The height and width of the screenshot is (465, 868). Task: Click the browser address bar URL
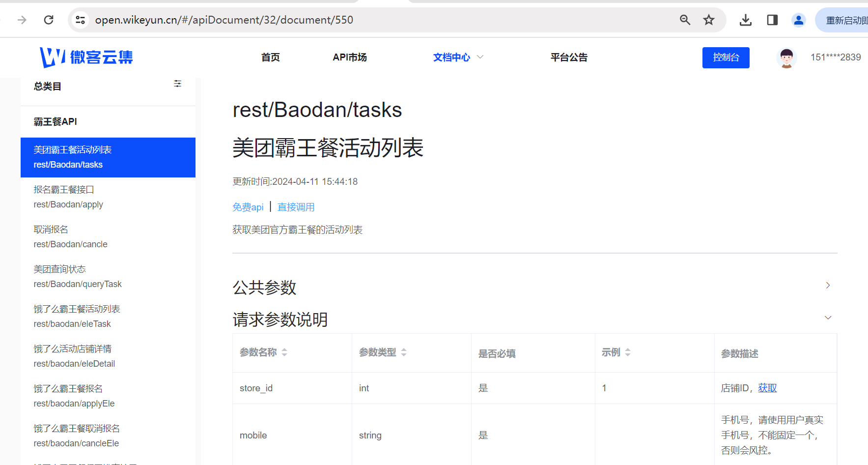click(224, 20)
